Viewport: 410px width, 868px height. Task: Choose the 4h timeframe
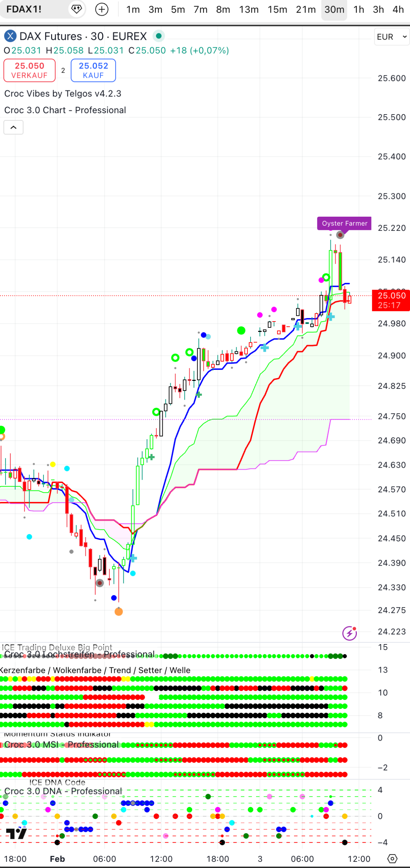[x=398, y=9]
